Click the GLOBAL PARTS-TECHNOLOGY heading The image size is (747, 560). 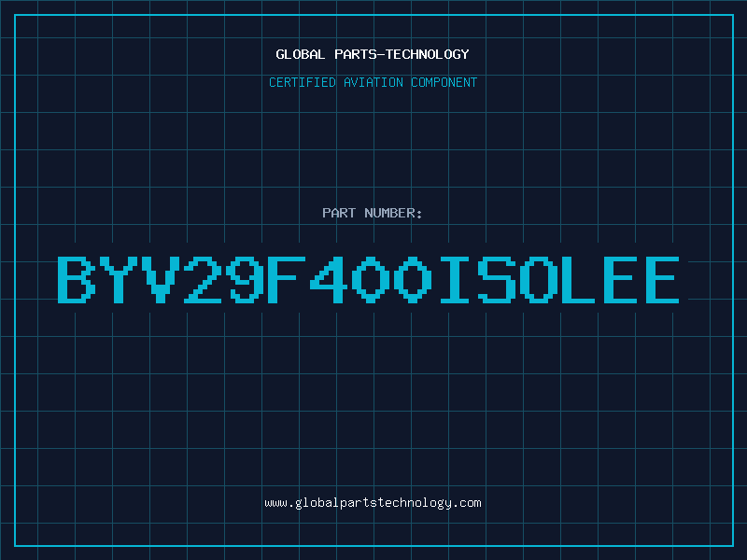[373, 54]
